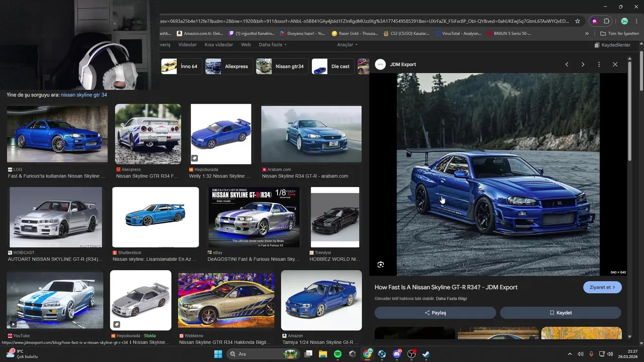Open the Chrome extensions puzzle icon

pyautogui.click(x=607, y=21)
